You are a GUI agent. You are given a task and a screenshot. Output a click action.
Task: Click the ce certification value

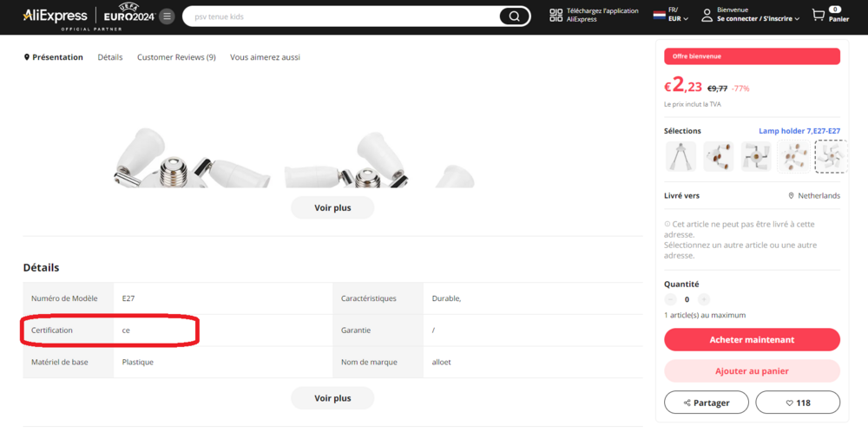click(x=126, y=330)
